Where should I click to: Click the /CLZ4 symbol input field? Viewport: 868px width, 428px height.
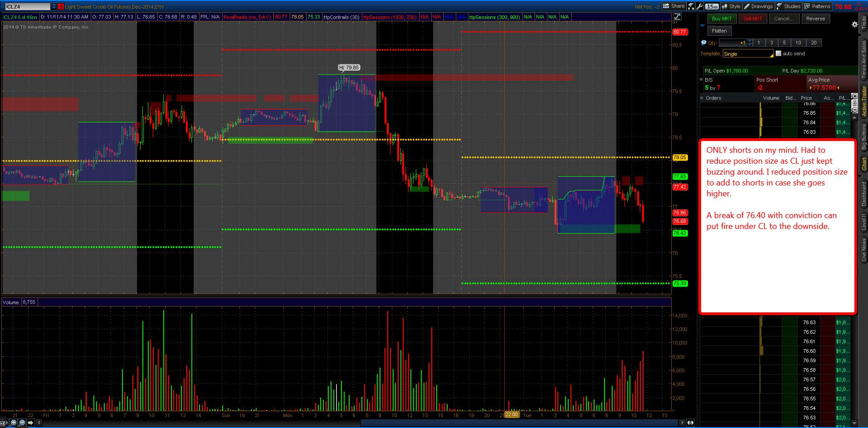pyautogui.click(x=27, y=6)
